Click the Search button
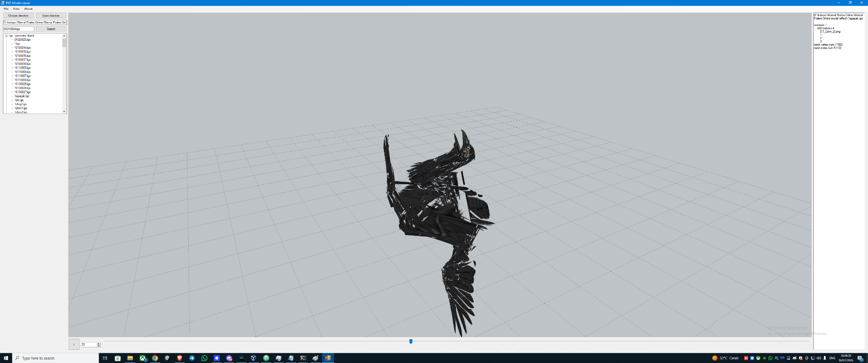The height and width of the screenshot is (363, 868). [51, 29]
